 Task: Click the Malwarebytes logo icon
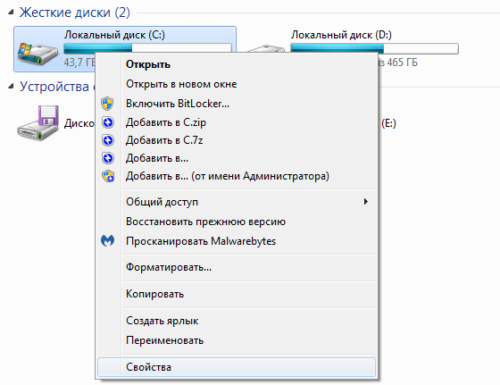click(108, 240)
